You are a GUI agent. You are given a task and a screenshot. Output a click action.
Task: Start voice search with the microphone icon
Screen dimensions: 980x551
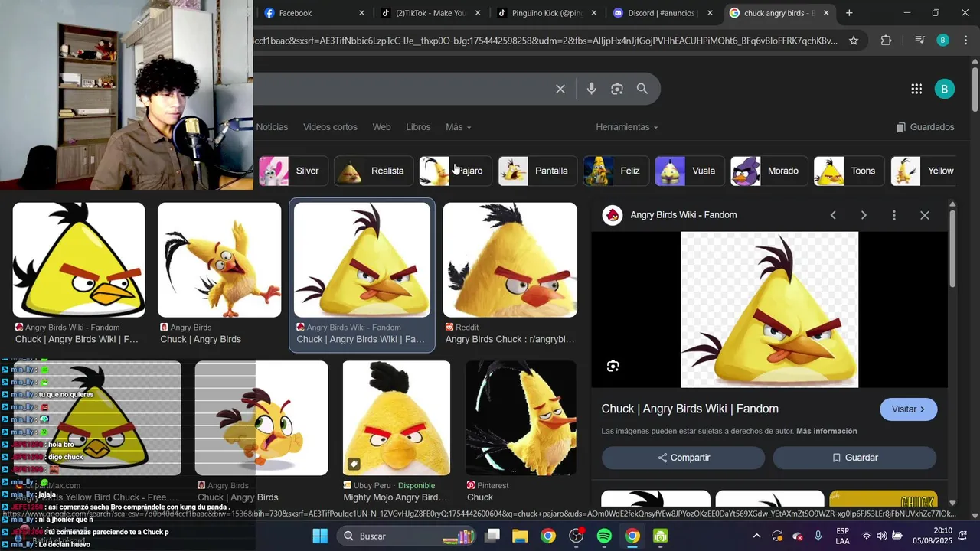point(591,89)
